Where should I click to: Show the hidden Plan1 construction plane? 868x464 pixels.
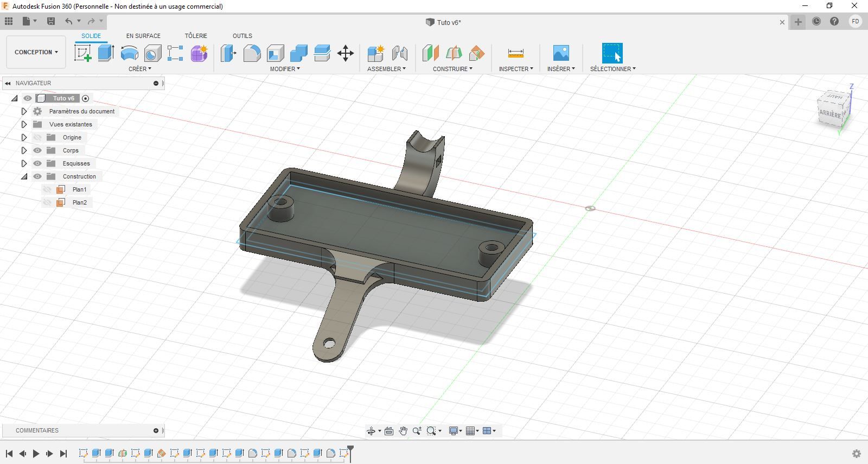pos(47,189)
